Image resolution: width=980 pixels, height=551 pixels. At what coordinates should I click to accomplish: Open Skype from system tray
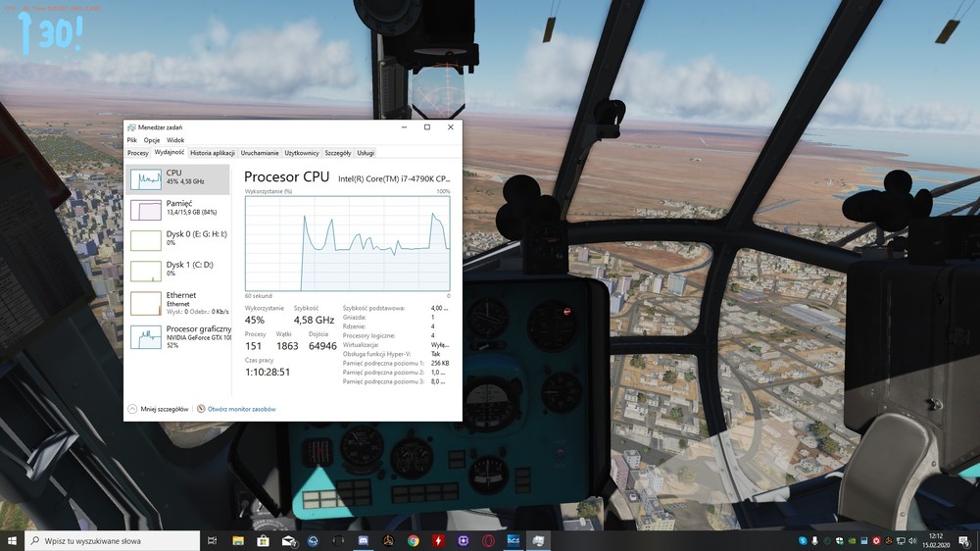(x=803, y=540)
